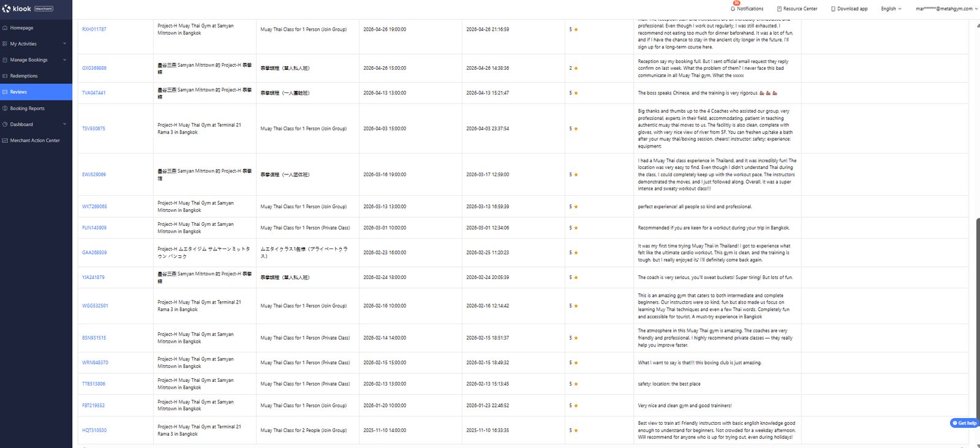Screen dimensions: 980x448
Task: Click the Booking Reports icon
Action: coord(5,108)
